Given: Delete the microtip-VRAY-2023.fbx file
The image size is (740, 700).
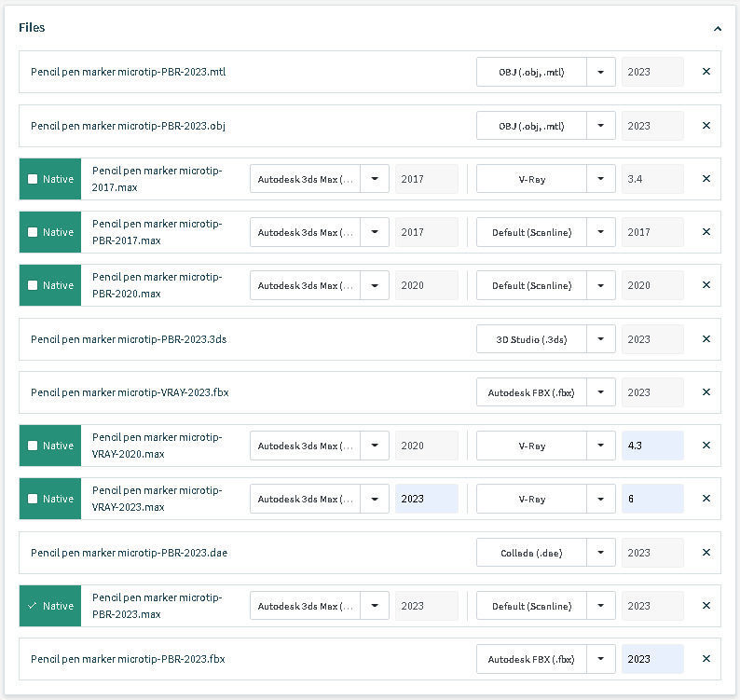Looking at the screenshot, I should [706, 392].
